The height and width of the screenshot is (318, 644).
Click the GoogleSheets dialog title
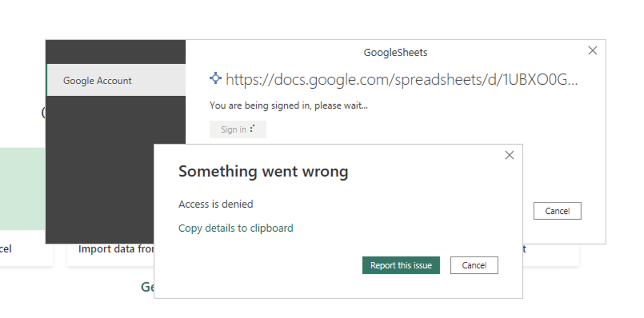(395, 52)
